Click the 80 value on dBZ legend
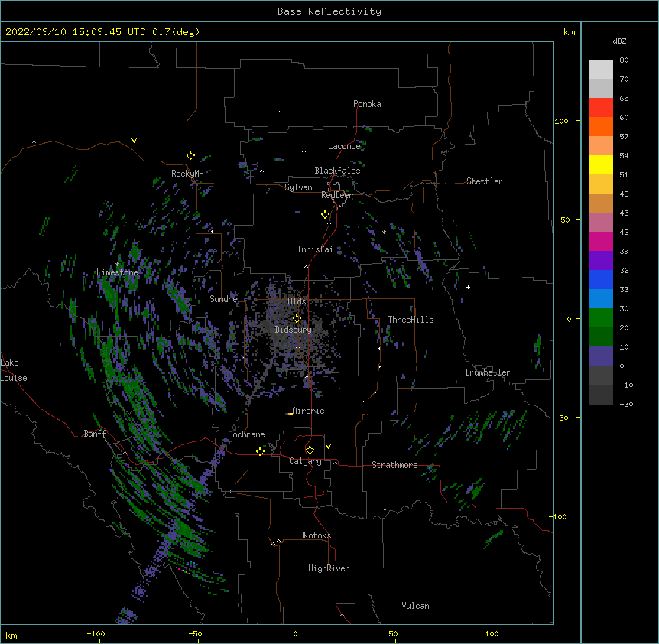The height and width of the screenshot is (644, 659). tap(624, 60)
